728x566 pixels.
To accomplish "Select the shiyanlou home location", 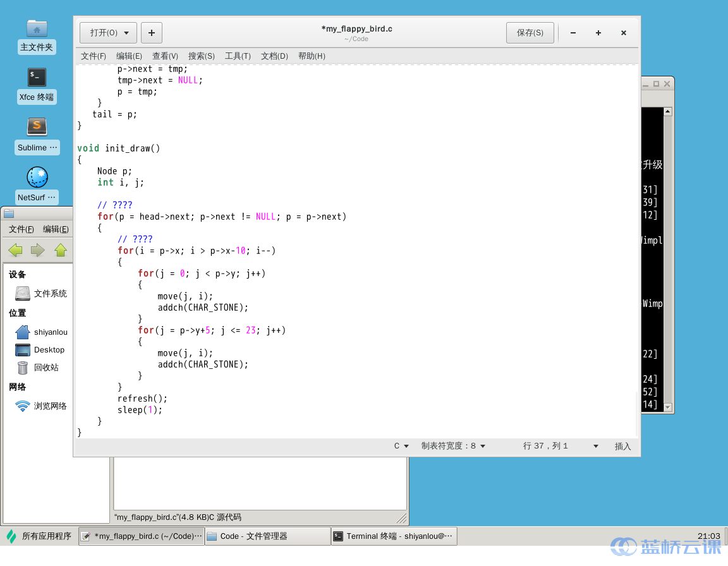I will point(49,332).
